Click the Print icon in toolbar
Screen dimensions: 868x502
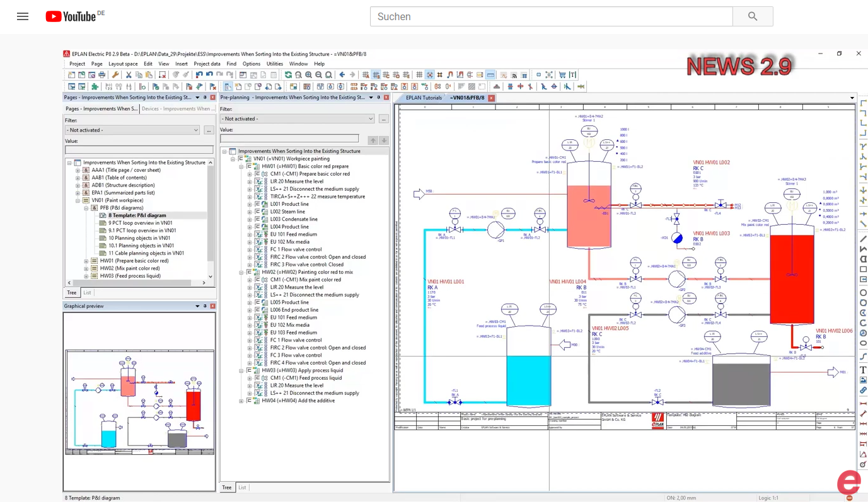102,75
